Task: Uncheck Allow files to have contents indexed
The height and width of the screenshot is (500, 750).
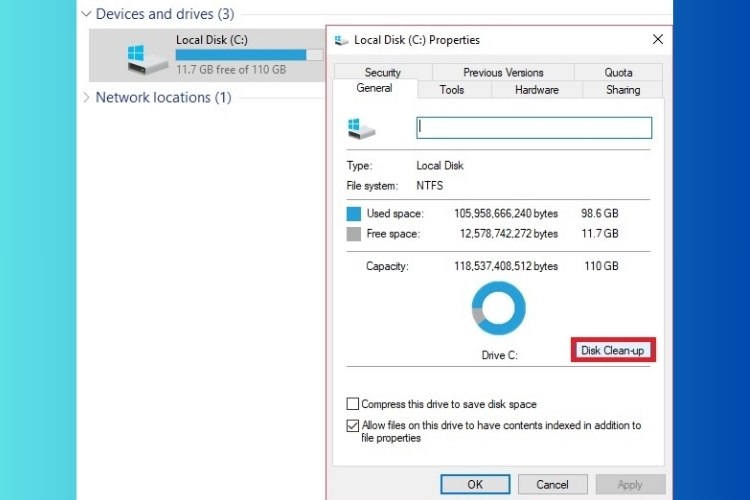Action: tap(352, 425)
